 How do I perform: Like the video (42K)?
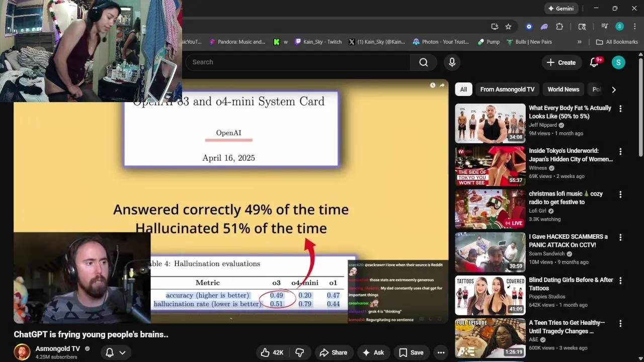point(272,352)
